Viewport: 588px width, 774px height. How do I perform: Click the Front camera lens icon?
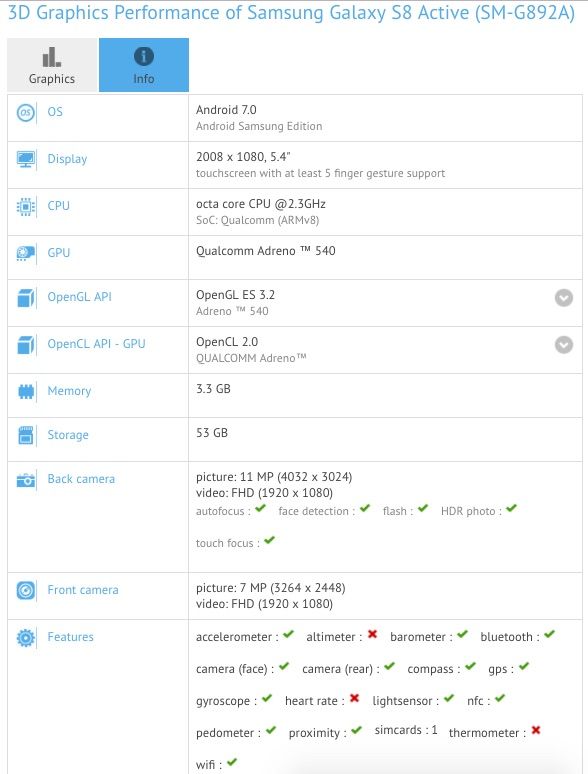(26, 590)
